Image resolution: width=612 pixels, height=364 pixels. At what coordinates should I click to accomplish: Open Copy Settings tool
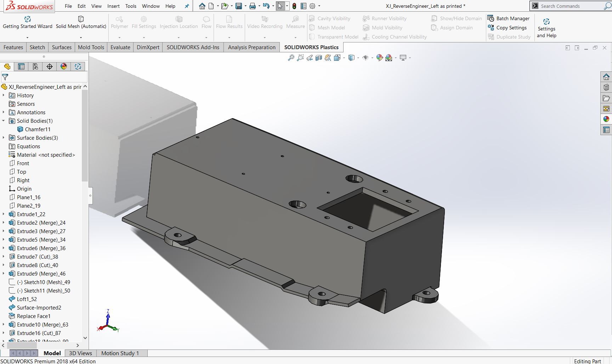pyautogui.click(x=507, y=28)
